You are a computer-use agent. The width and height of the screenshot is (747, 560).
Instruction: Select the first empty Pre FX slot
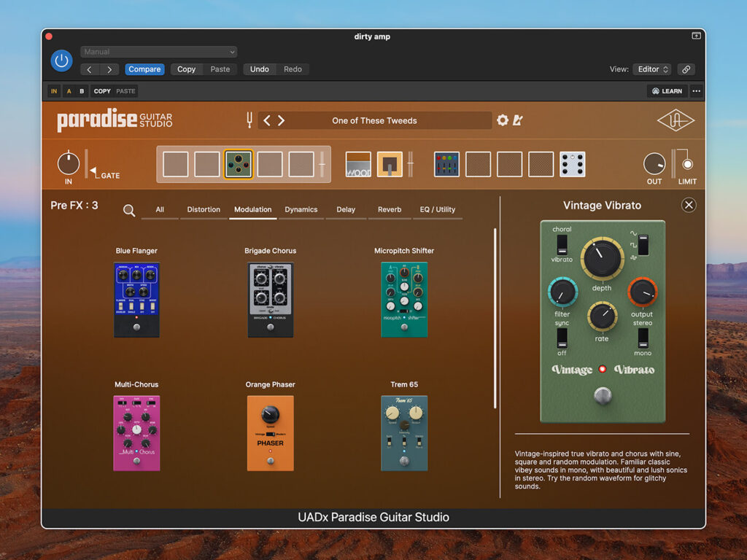click(x=175, y=164)
